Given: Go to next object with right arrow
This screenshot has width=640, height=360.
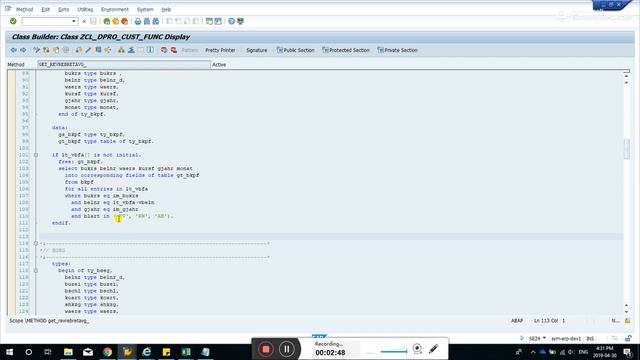Looking at the screenshot, I should tap(23, 50).
